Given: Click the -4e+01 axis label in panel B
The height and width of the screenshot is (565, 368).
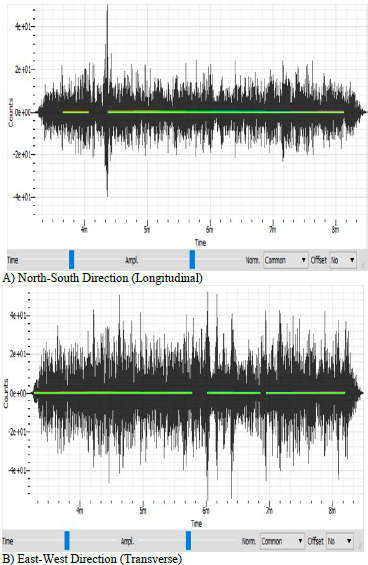Looking at the screenshot, I should 17,470.
